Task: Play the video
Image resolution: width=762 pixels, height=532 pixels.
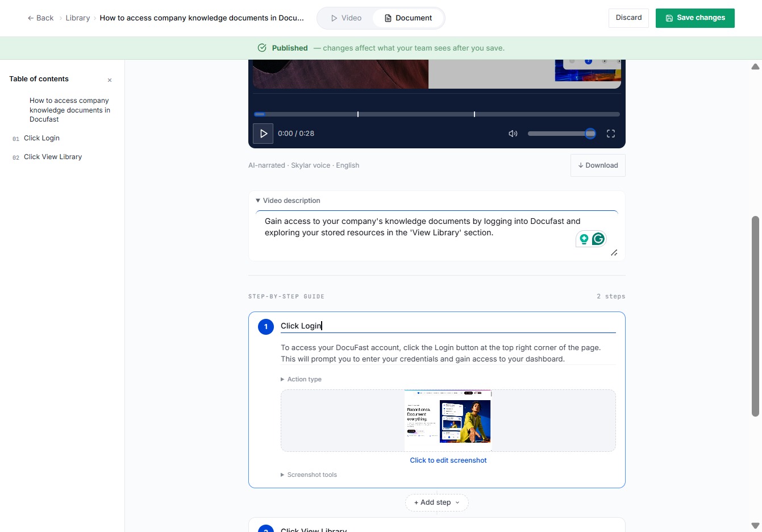Action: tap(263, 134)
